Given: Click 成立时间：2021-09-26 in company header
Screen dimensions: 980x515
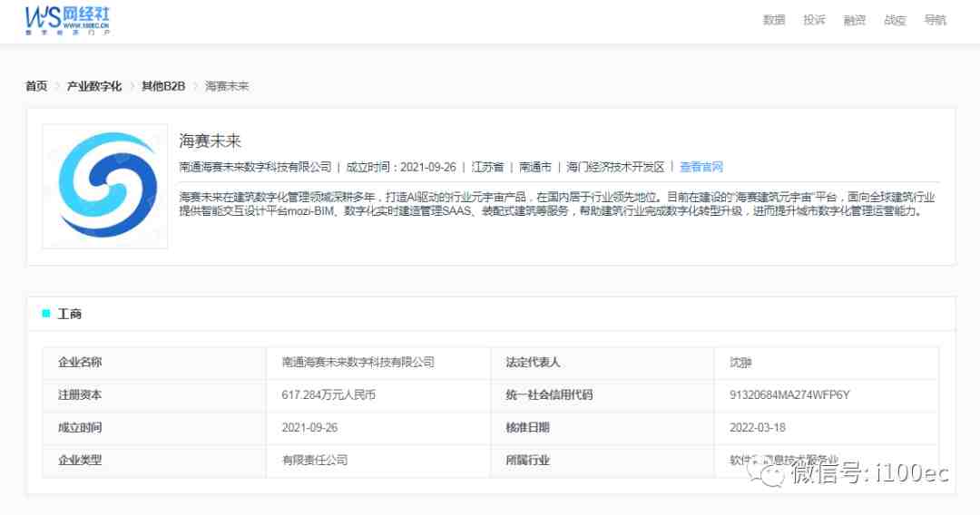Looking at the screenshot, I should 401,167.
